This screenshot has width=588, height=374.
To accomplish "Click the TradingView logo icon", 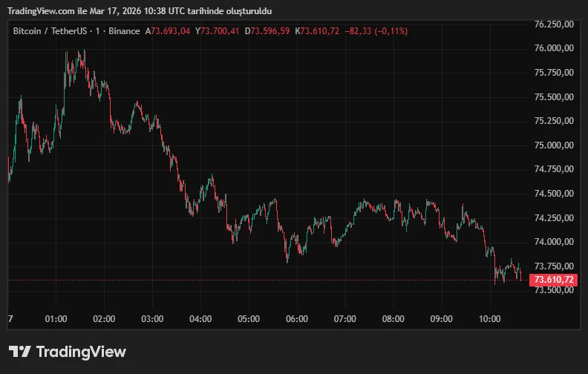I will tap(19, 352).
